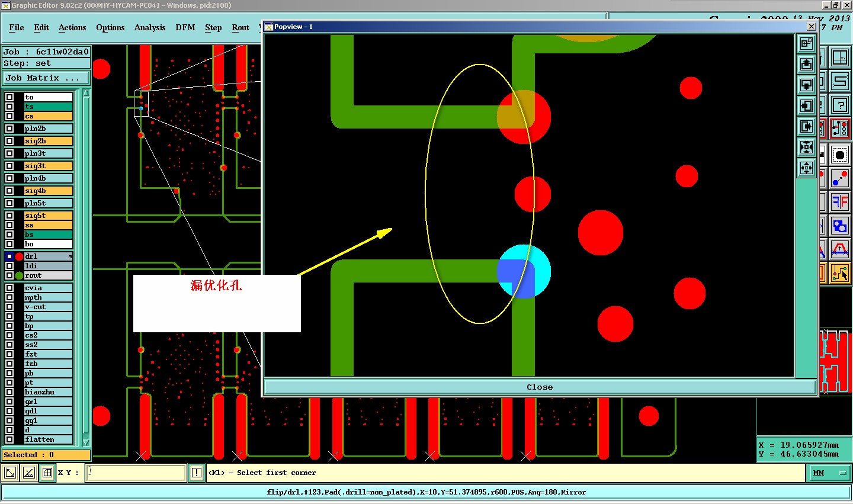The image size is (853, 504).
Task: Click the diagonal-arrow corner select icon
Action: [10, 473]
